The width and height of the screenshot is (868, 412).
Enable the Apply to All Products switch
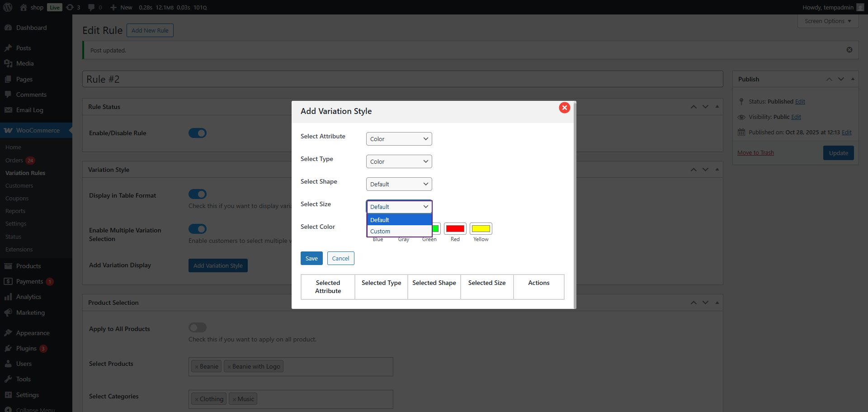click(x=198, y=327)
